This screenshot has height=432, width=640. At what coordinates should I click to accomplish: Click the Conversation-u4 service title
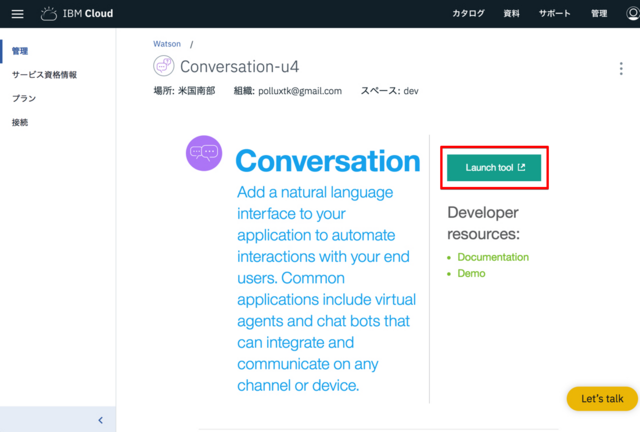click(x=240, y=67)
